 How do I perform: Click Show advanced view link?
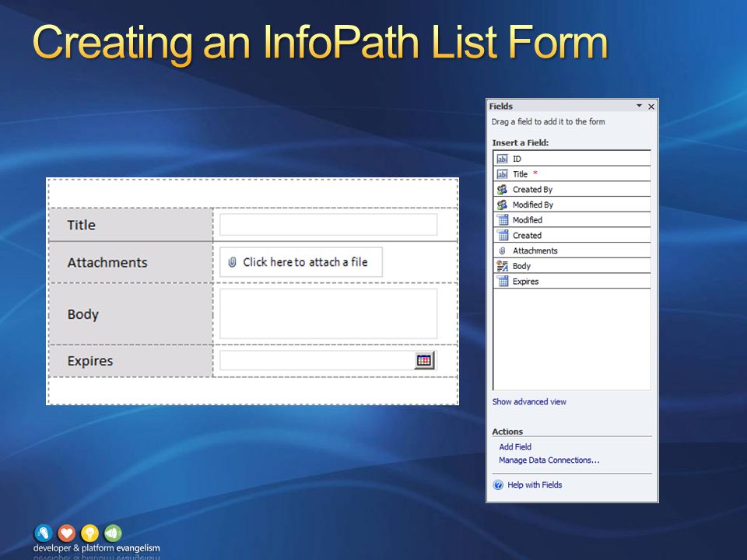(x=529, y=401)
